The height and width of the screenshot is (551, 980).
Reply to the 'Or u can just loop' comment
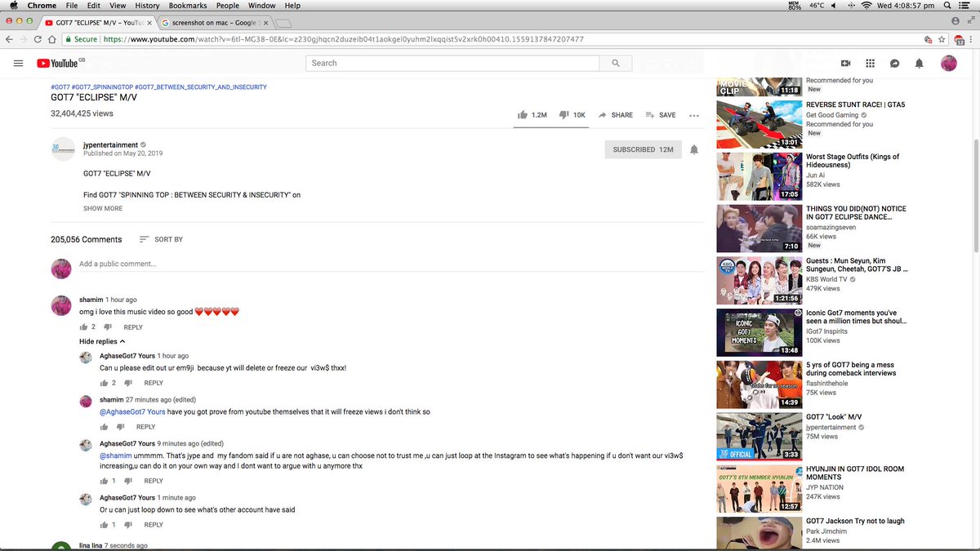(x=154, y=525)
